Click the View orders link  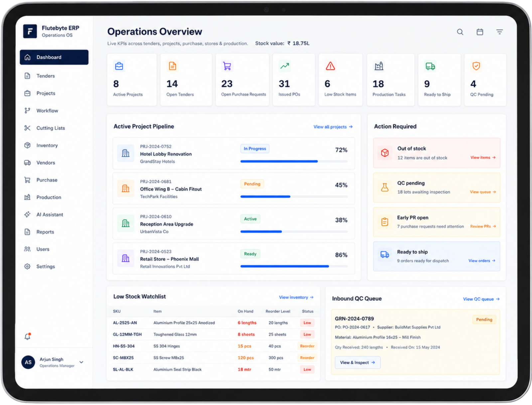coord(482,261)
